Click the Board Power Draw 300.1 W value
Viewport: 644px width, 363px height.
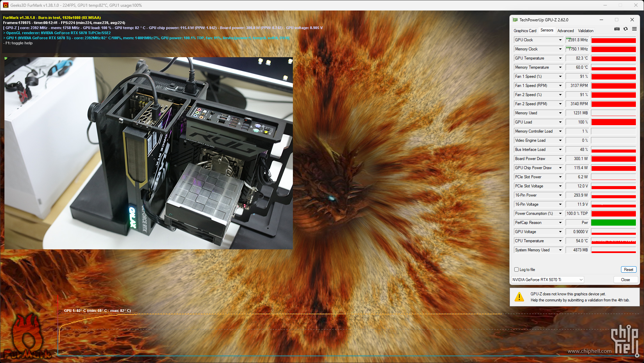(577, 159)
